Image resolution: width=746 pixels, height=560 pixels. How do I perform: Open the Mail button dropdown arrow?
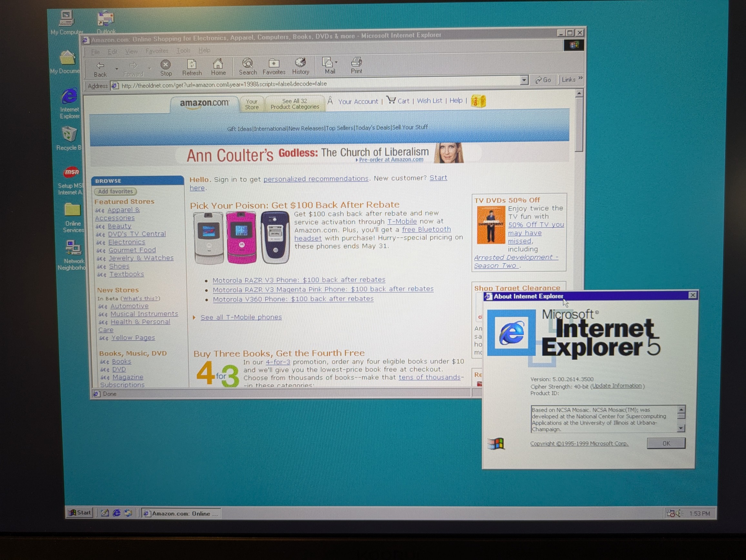(337, 62)
